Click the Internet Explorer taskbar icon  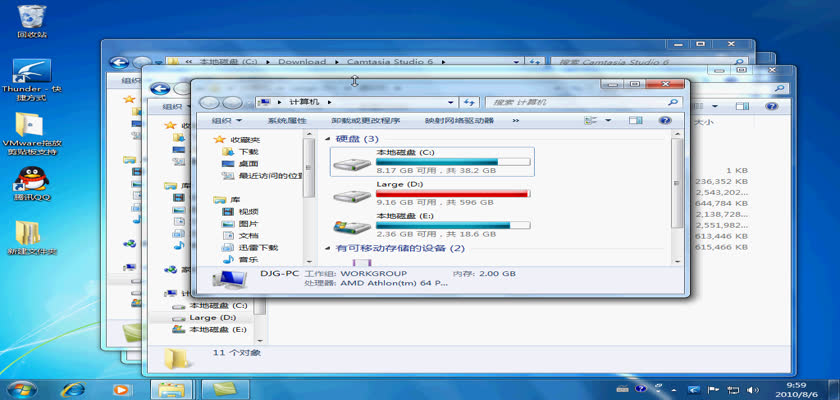pos(71,388)
